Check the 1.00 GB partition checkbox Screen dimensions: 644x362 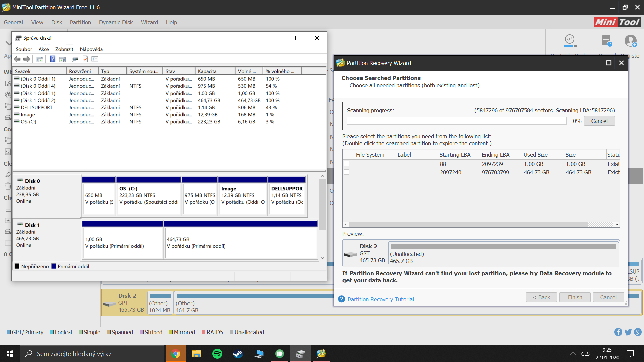tap(346, 164)
